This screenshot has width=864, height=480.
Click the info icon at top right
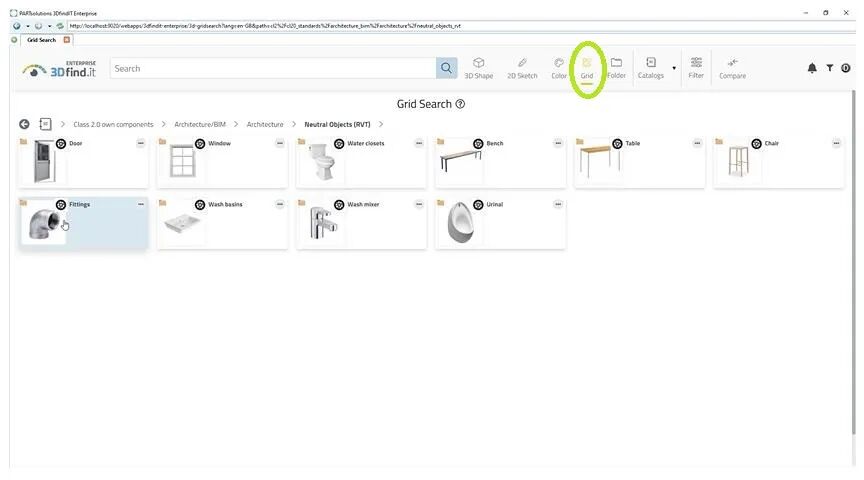click(x=846, y=68)
